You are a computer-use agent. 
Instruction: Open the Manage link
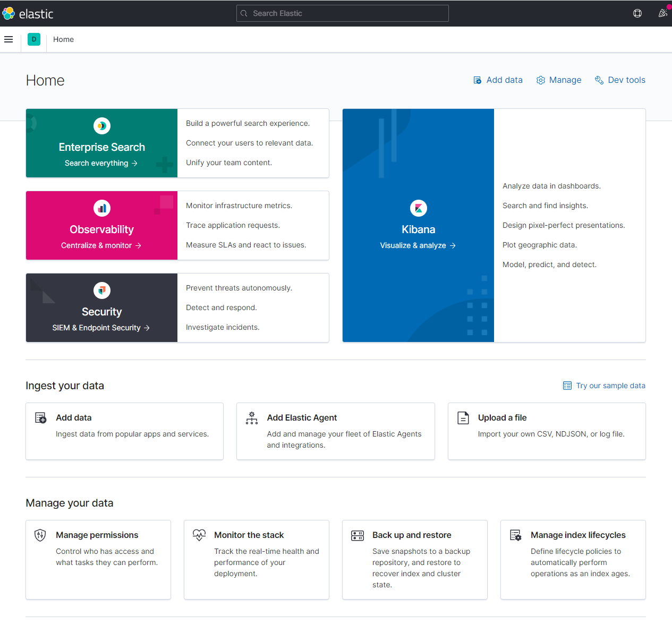(559, 80)
